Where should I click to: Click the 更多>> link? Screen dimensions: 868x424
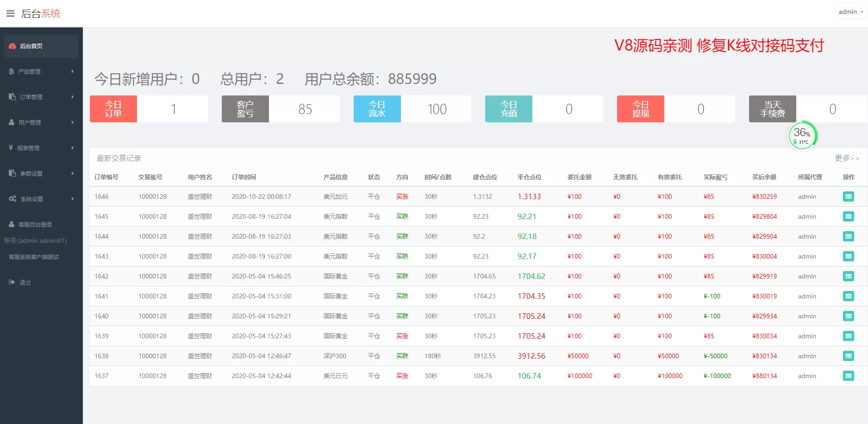coord(847,158)
